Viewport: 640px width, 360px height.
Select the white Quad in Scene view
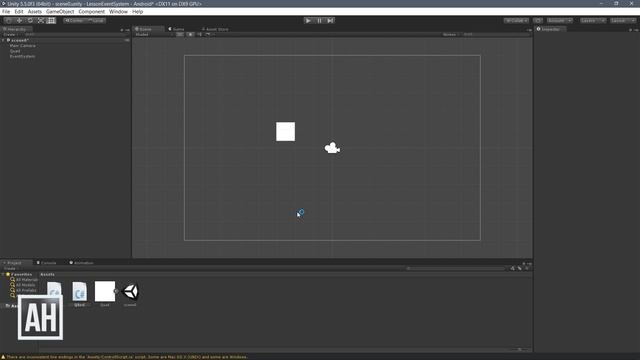coord(285,131)
